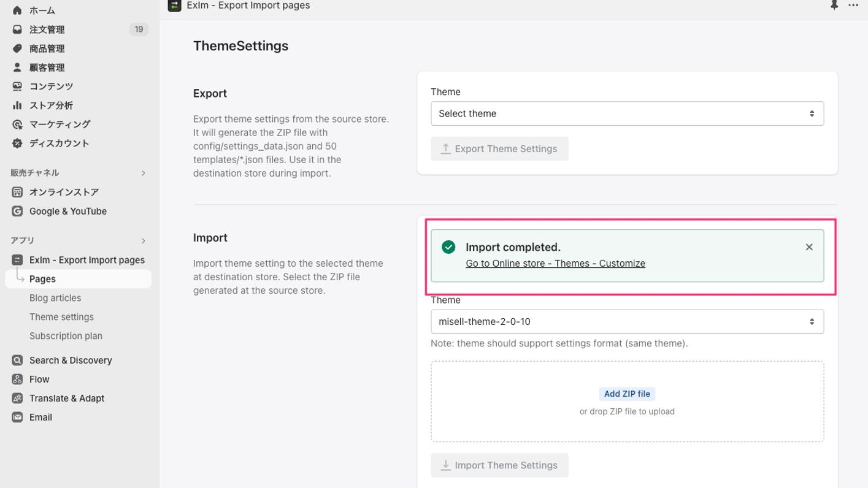Click the Search & Discovery icon
The image size is (868, 488).
17,360
